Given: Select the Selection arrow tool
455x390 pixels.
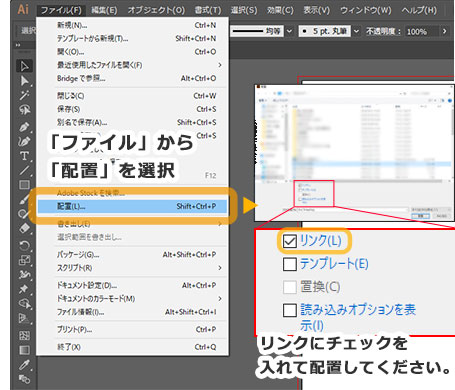Looking at the screenshot, I should (x=24, y=66).
